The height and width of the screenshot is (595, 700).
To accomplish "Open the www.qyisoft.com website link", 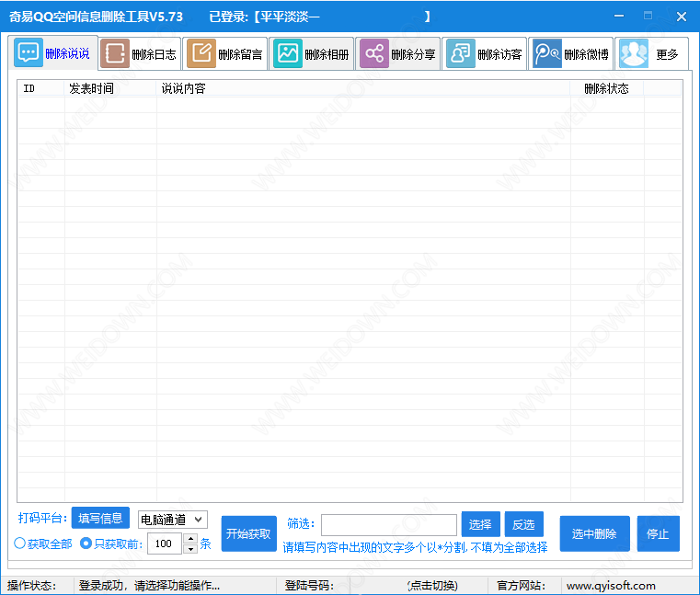I will (611, 585).
